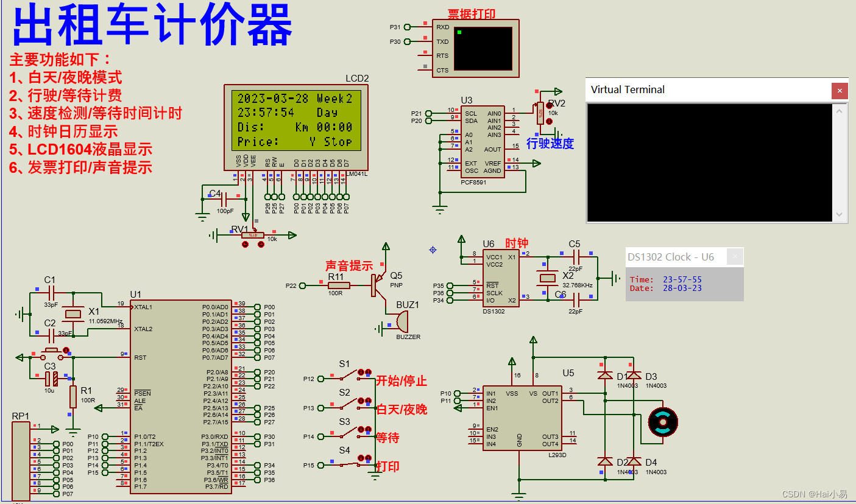856x504 pixels.
Task: Click the '声音提示' label
Action: coord(348,265)
